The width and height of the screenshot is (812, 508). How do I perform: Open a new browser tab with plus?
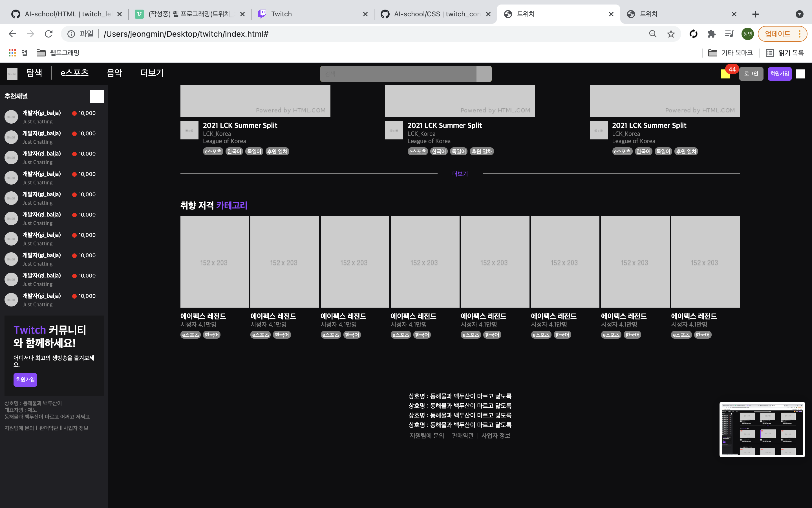coord(755,14)
